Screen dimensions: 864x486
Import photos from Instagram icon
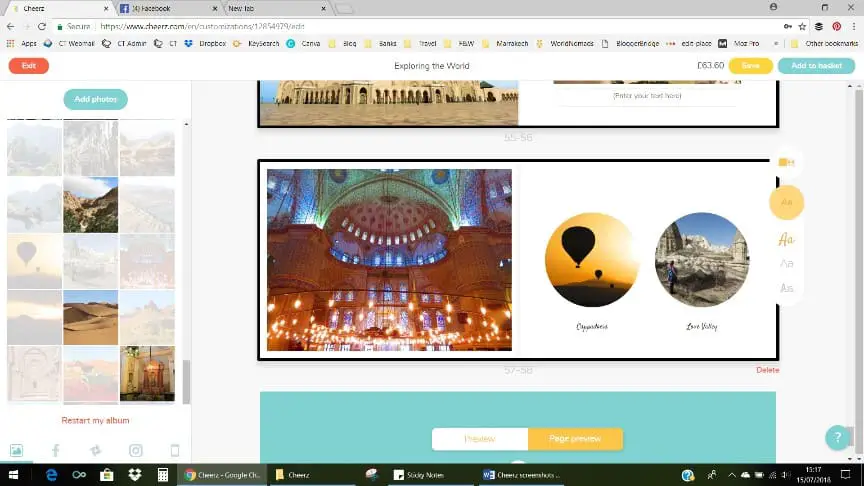click(136, 450)
